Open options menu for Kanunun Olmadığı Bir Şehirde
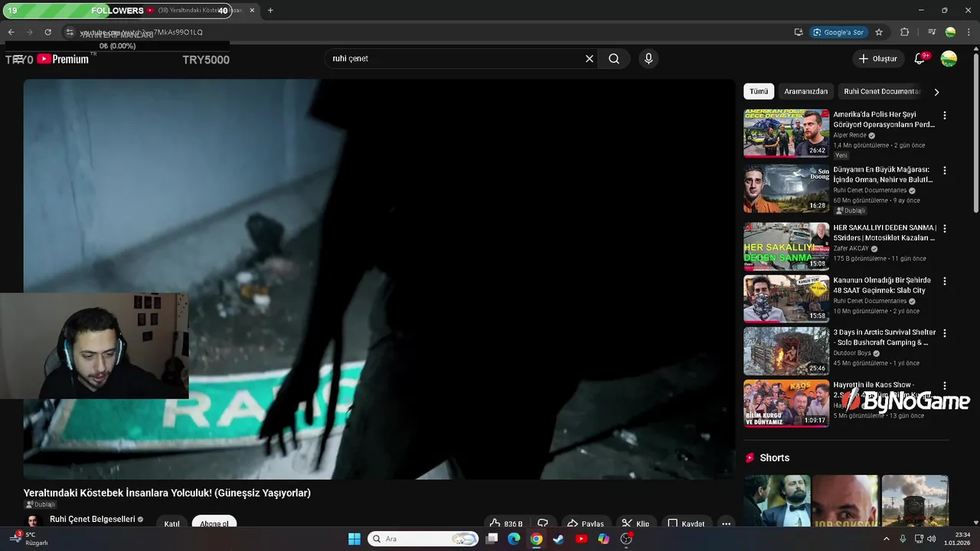This screenshot has height=551, width=980. pyautogui.click(x=945, y=281)
